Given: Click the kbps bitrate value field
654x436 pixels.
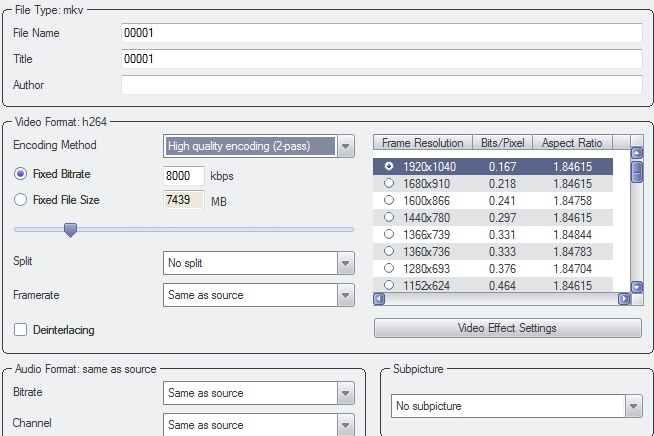Looking at the screenshot, I should coord(184,176).
